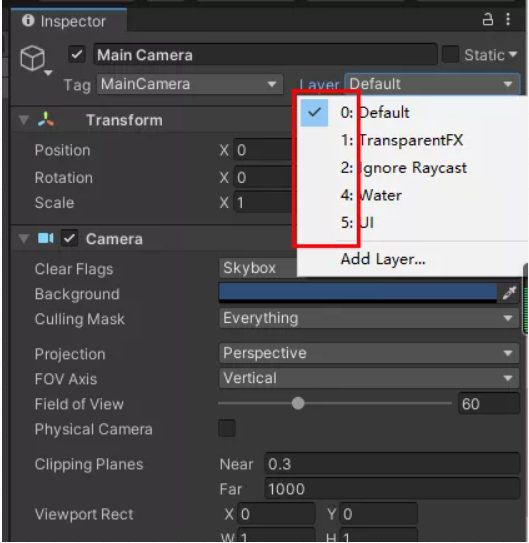Open the FOV Axis dropdown
This screenshot has width=529, height=543.
pyautogui.click(x=369, y=378)
